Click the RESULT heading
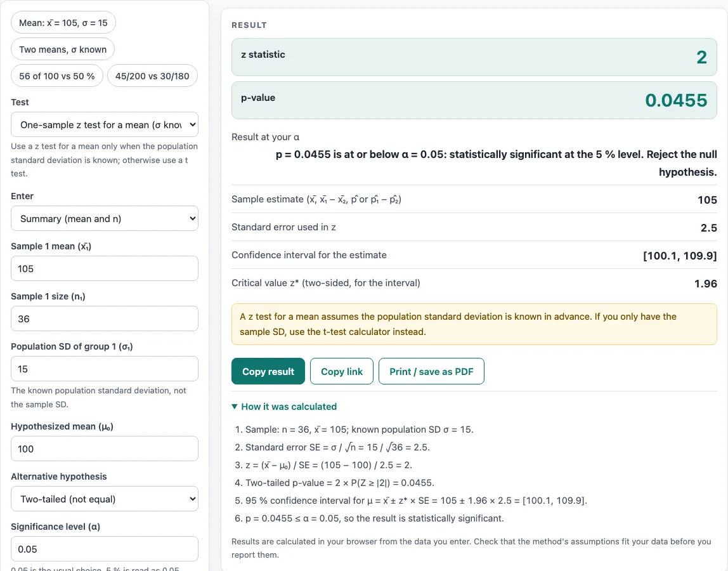Viewport: 728px width, 571px height. (x=249, y=25)
